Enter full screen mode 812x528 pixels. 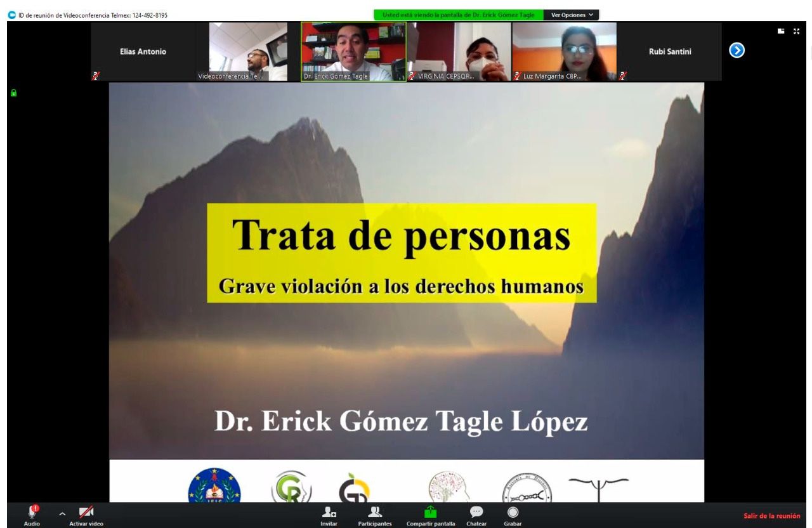tap(797, 30)
